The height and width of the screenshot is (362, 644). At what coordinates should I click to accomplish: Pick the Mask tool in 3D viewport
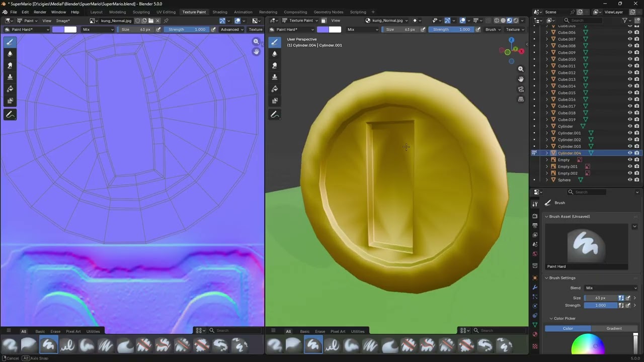click(x=275, y=101)
